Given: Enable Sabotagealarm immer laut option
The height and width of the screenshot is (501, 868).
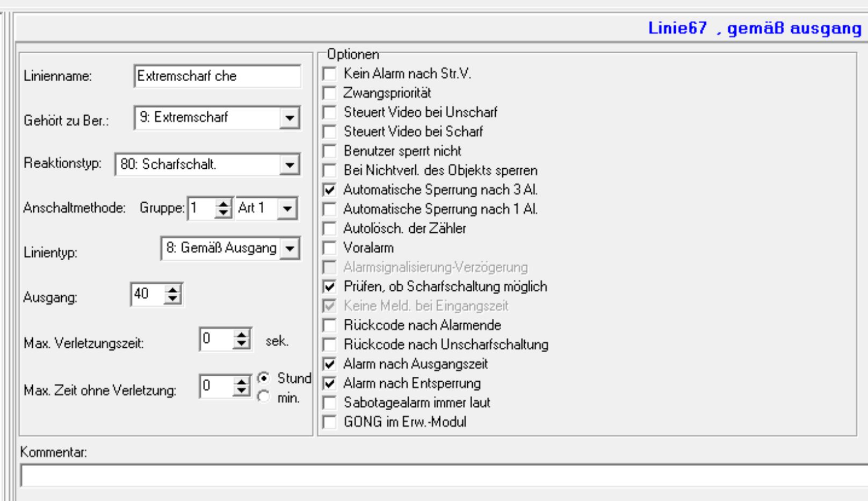Looking at the screenshot, I should (329, 403).
